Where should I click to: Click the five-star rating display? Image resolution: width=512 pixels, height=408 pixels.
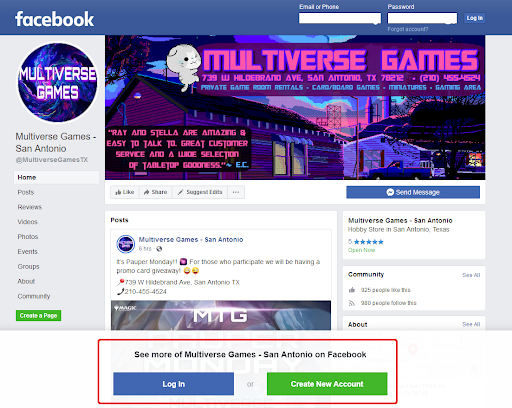click(369, 242)
